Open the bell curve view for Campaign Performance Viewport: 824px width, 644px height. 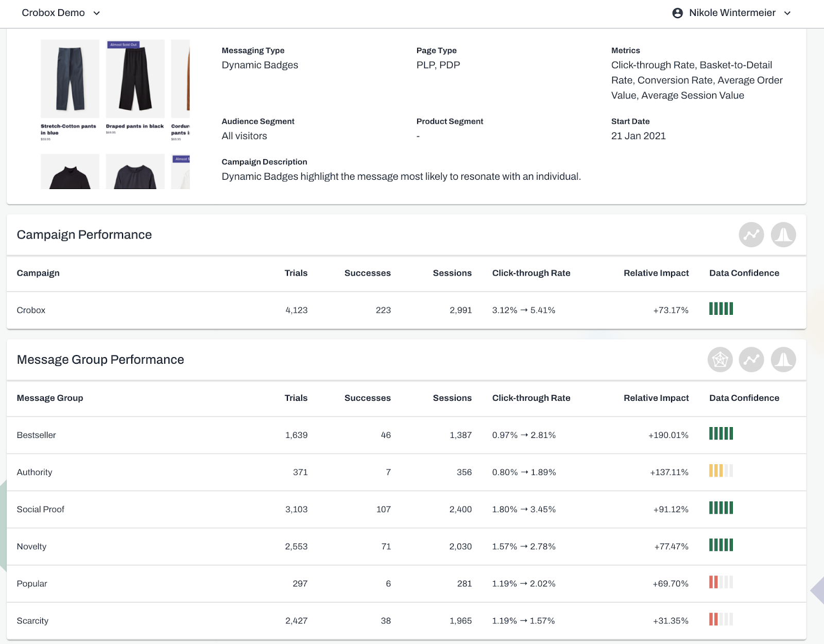coord(783,234)
